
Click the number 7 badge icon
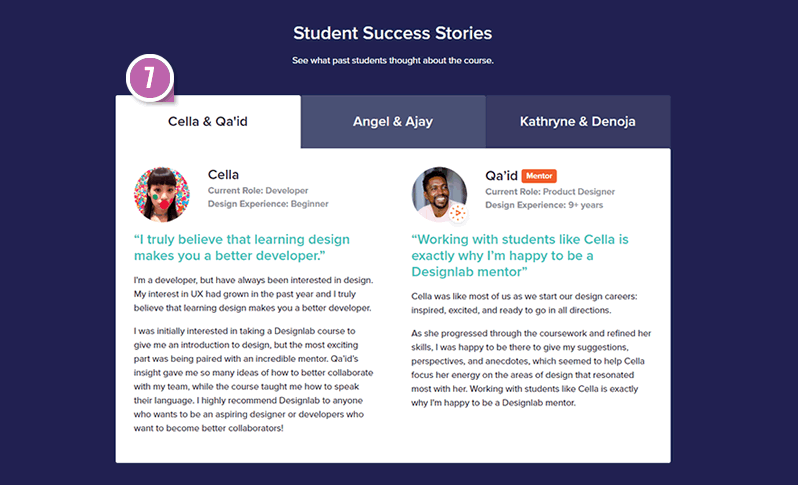click(150, 80)
